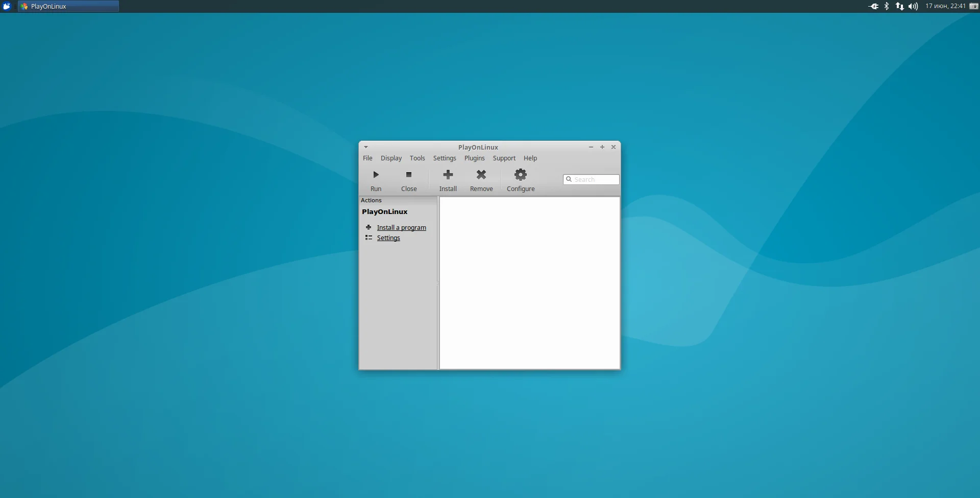Open the Plugins menu
980x498 pixels.
click(x=475, y=158)
